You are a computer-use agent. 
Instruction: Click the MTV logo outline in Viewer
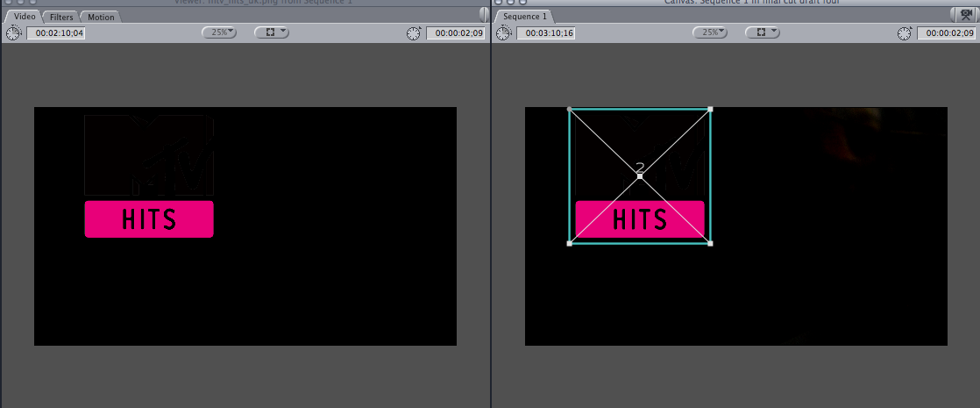[149, 155]
